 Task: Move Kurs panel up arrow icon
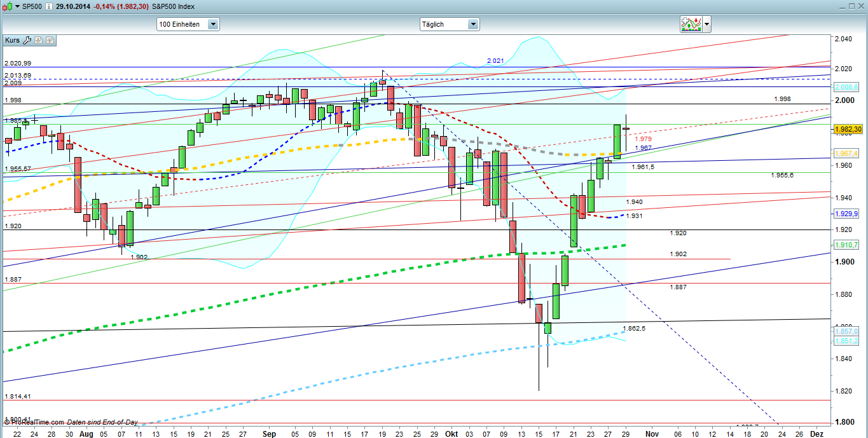(x=50, y=40)
